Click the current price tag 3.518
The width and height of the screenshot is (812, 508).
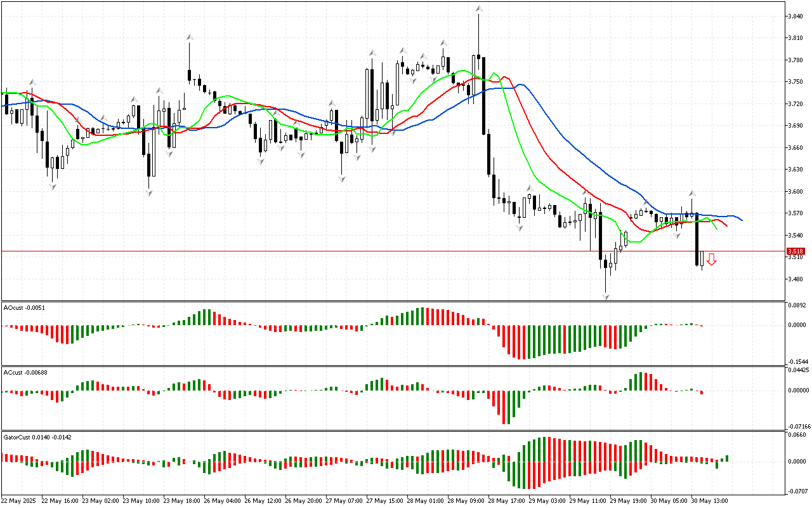[x=796, y=251]
